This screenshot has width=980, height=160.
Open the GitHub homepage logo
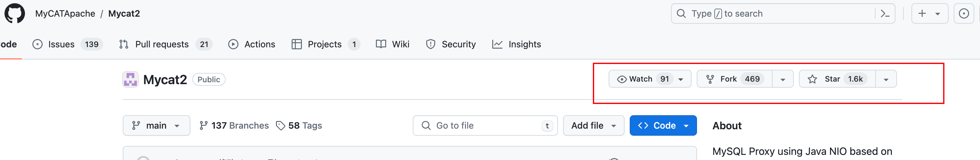click(x=14, y=14)
